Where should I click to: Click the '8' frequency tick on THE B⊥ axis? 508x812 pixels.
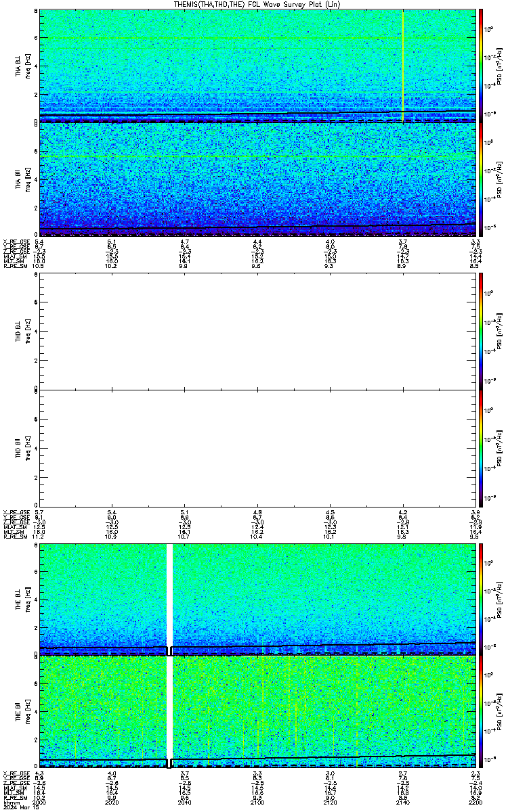coord(35,544)
